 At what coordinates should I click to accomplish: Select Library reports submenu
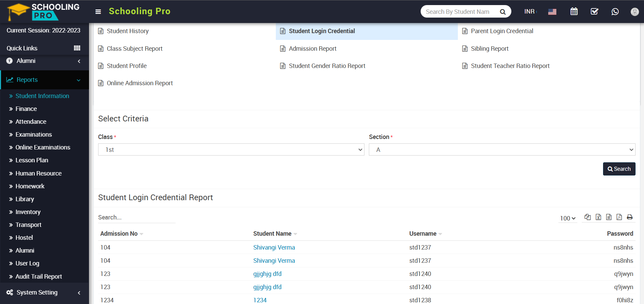[x=25, y=199]
